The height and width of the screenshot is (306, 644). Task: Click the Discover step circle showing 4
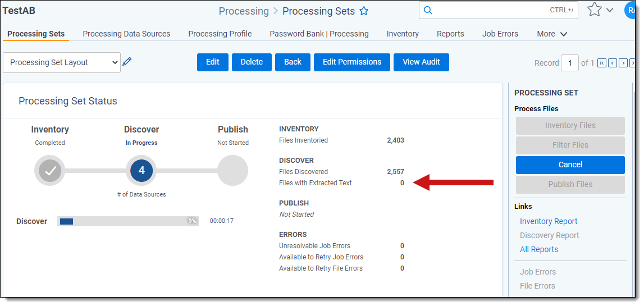pyautogui.click(x=141, y=171)
